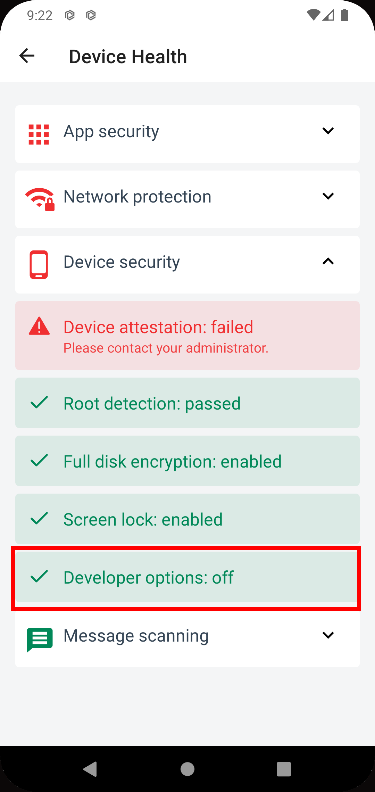
Task: Expand the Message scanning chevron
Action: pos(329,635)
